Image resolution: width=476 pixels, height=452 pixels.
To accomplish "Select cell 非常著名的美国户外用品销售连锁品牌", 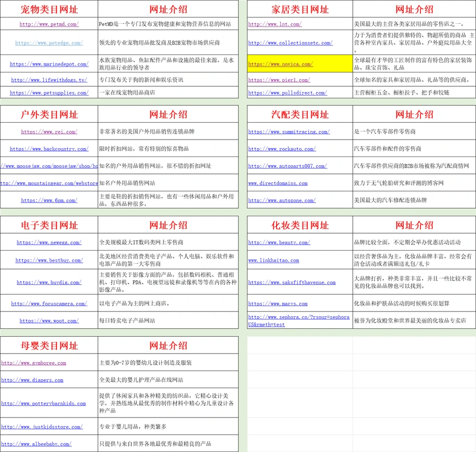I will (168, 131).
